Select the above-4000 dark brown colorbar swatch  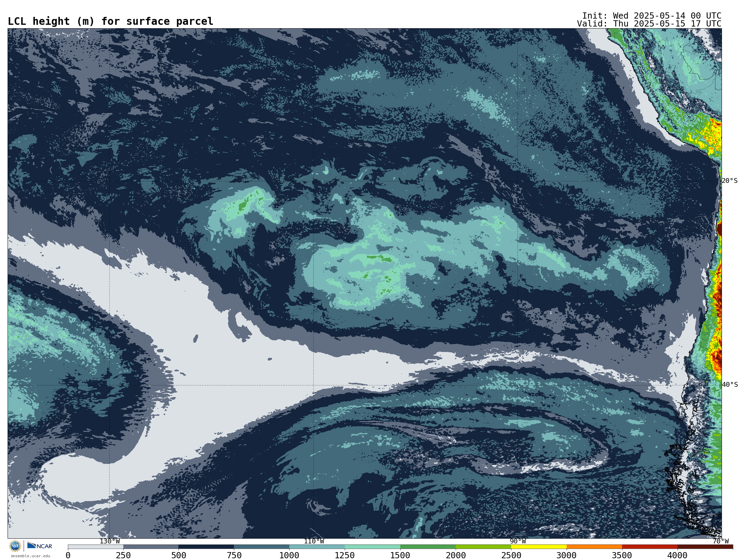pyautogui.click(x=705, y=547)
